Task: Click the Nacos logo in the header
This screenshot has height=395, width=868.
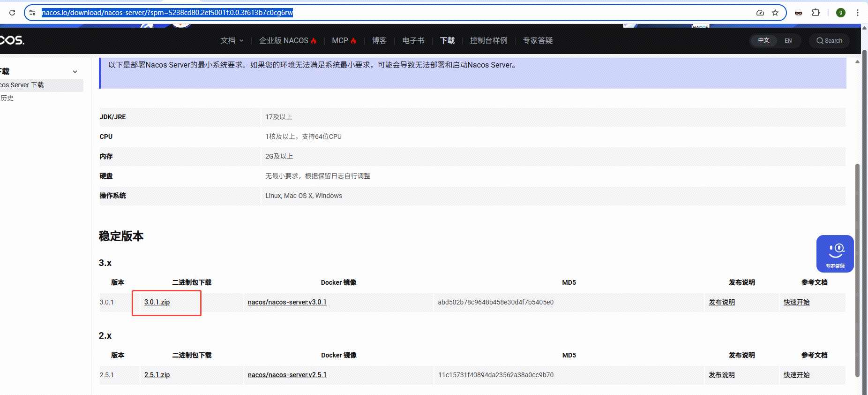Action: 12,40
